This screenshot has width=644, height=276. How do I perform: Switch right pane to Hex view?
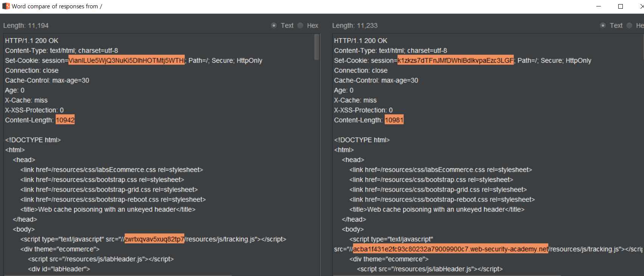[x=630, y=25]
